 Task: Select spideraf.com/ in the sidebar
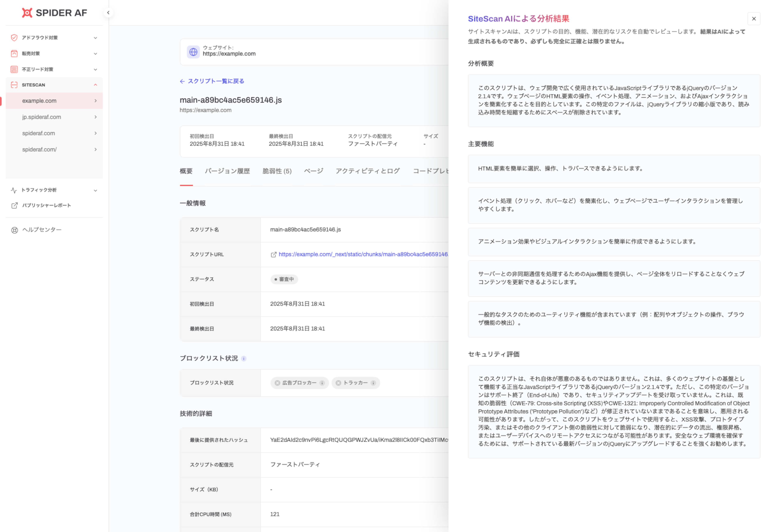54,149
